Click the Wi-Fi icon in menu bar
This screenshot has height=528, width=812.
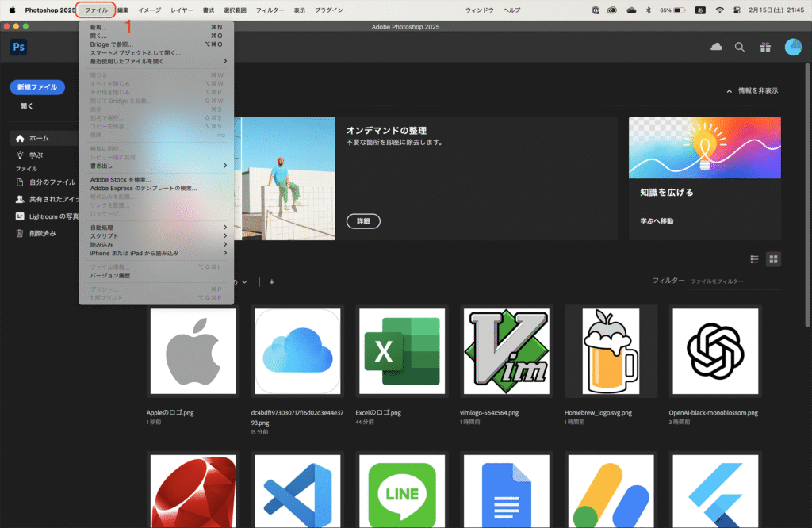tap(720, 10)
